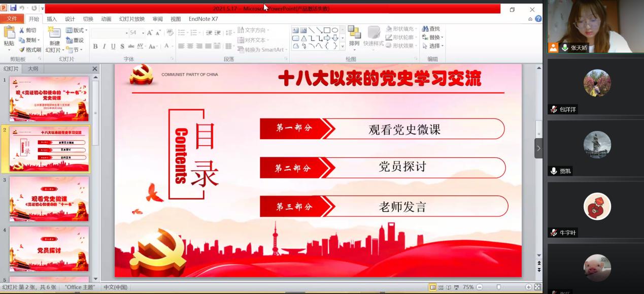The width and height of the screenshot is (644, 294).
Task: Click slide 1 thumbnail in pane
Action: [49, 99]
